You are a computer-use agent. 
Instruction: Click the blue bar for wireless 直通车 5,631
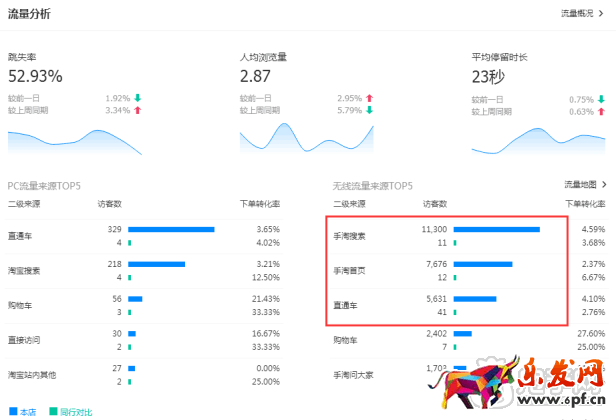tap(475, 299)
